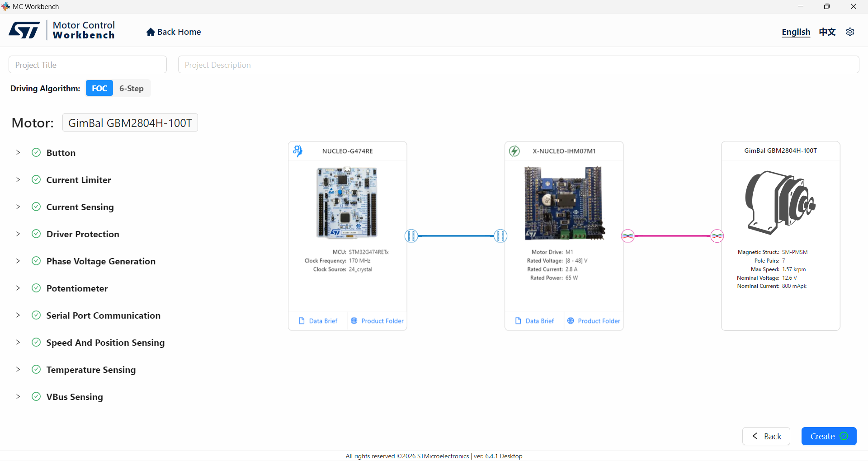Click the document icon in X-NUCLEO-IHM07M1 Data Brief
This screenshot has width=868, height=461.
click(x=518, y=321)
